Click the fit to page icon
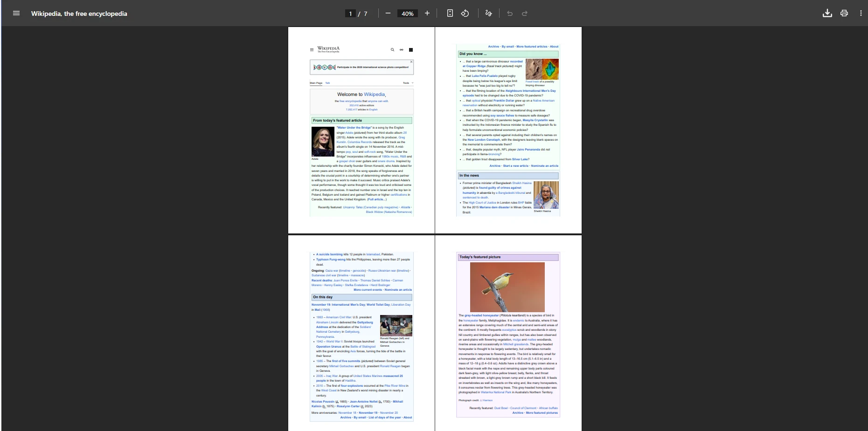This screenshot has height=431, width=868. (450, 13)
